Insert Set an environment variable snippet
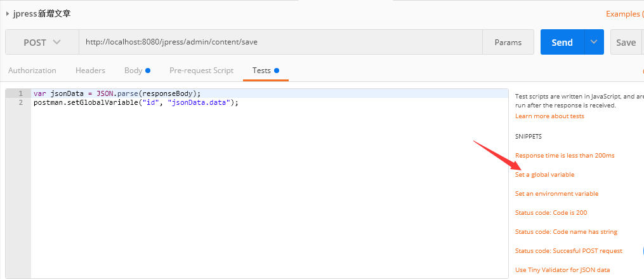The width and height of the screenshot is (644, 279). pos(556,193)
